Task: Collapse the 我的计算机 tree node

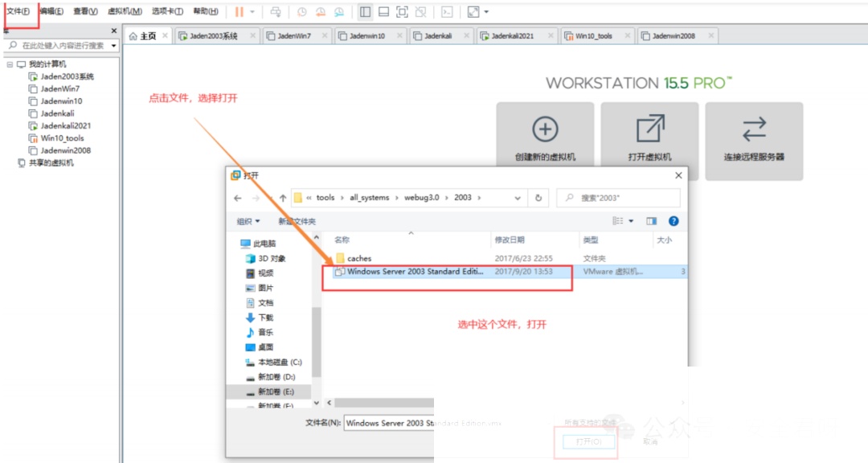Action: pyautogui.click(x=10, y=64)
